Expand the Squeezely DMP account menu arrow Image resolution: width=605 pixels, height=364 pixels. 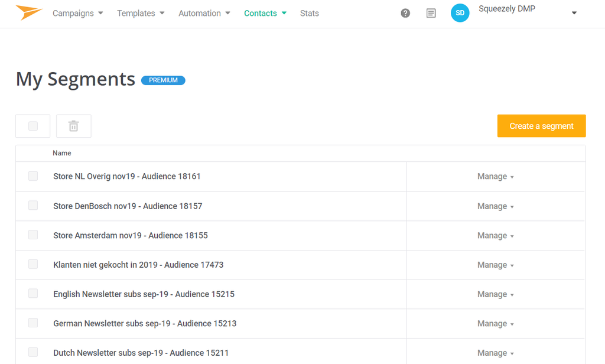click(x=574, y=13)
